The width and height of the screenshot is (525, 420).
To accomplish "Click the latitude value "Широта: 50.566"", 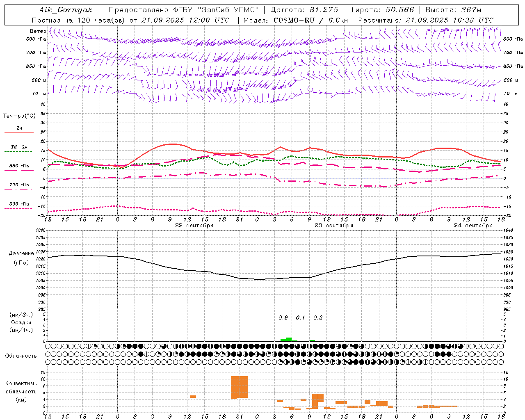I will 382,10.
